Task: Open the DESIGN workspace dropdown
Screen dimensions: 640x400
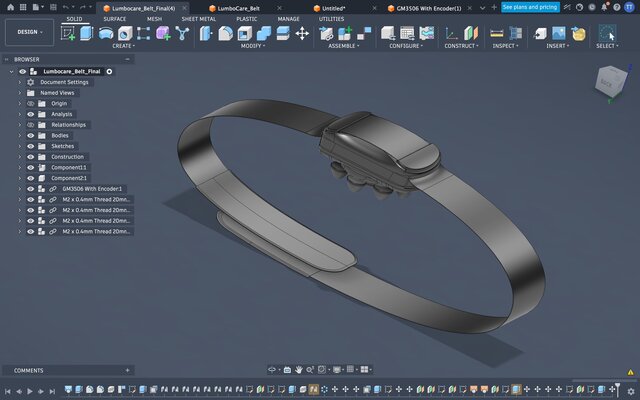Action: click(29, 32)
